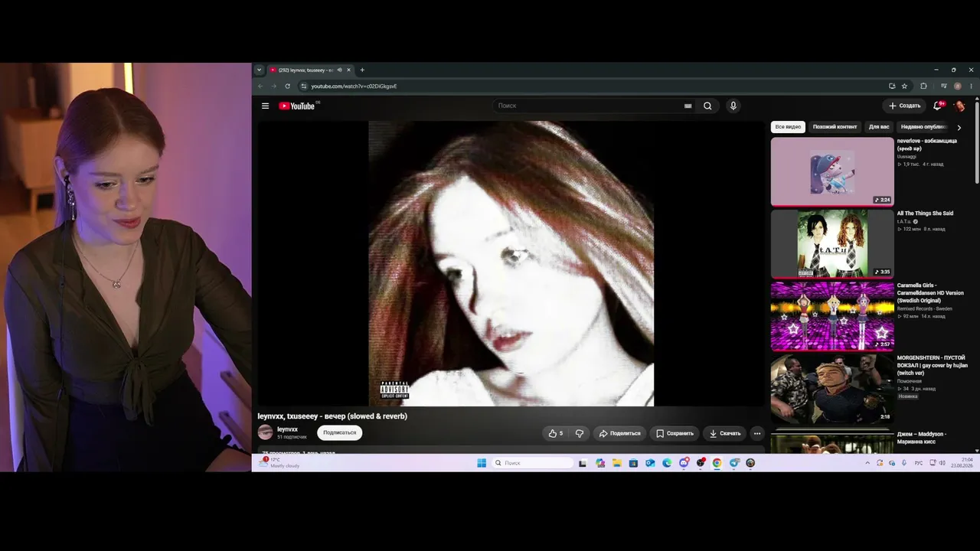Select the 'Недавно опубликованные' filter chip
The image size is (980, 551).
tap(923, 127)
